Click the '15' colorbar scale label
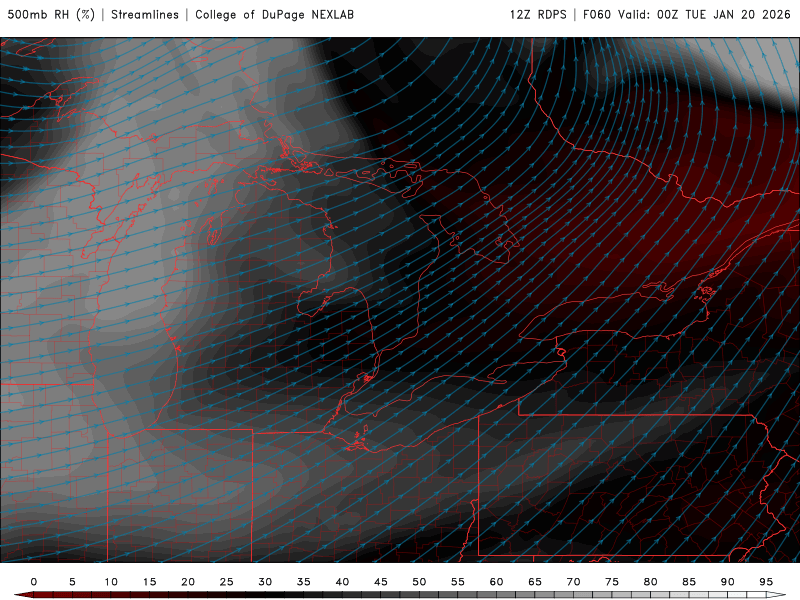The height and width of the screenshot is (600, 800). [x=149, y=582]
